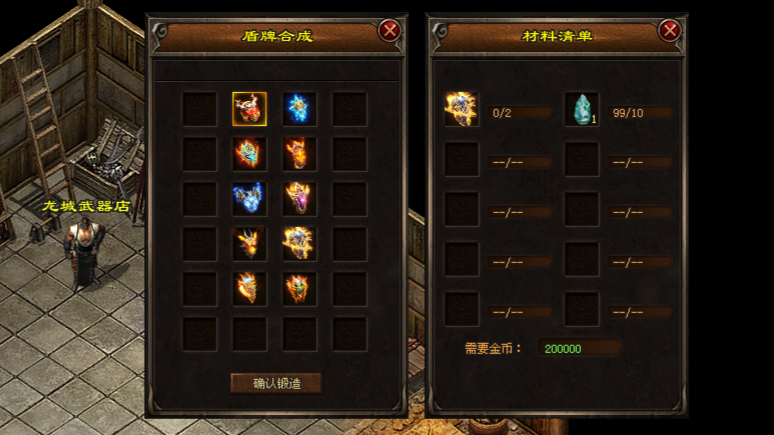Image resolution: width=774 pixels, height=435 pixels.
Task: Click the 龙城武器店 weapon shop NPC
Action: point(85,254)
